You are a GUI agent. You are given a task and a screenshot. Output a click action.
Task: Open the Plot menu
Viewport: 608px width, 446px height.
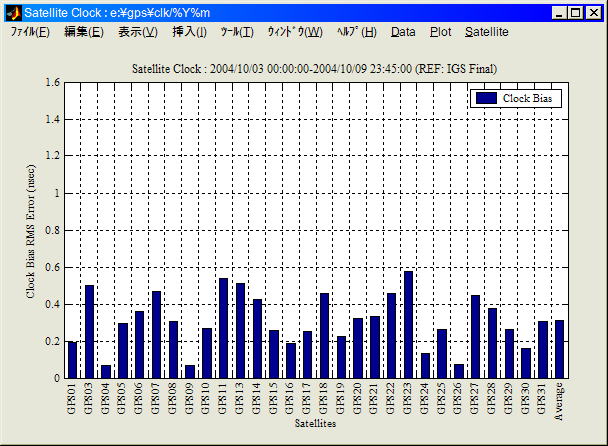click(440, 32)
